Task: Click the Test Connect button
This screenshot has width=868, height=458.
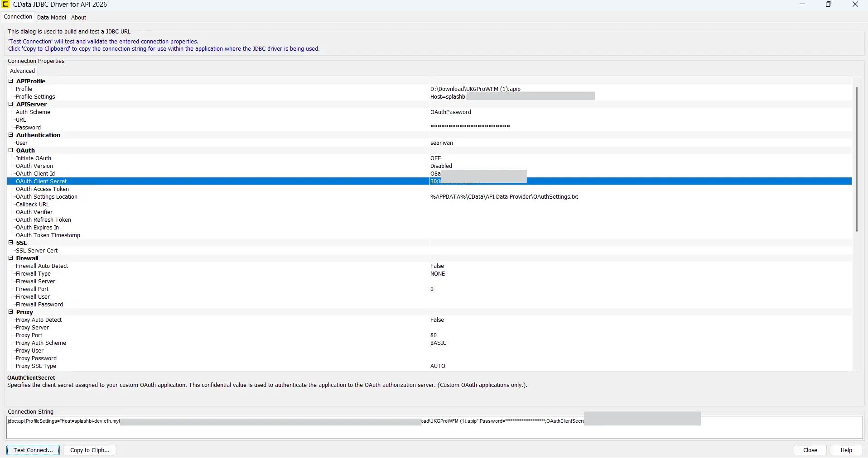Action: [33, 450]
